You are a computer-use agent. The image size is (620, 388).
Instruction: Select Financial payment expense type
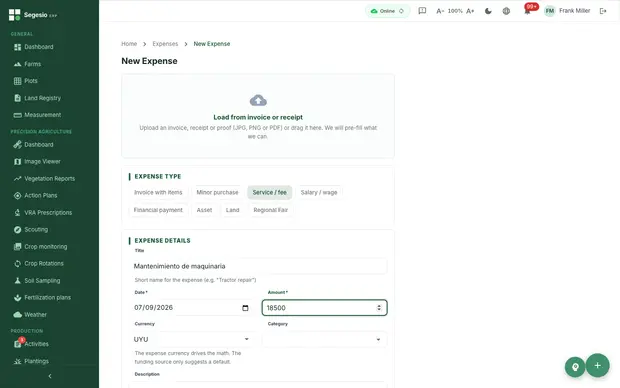click(158, 210)
